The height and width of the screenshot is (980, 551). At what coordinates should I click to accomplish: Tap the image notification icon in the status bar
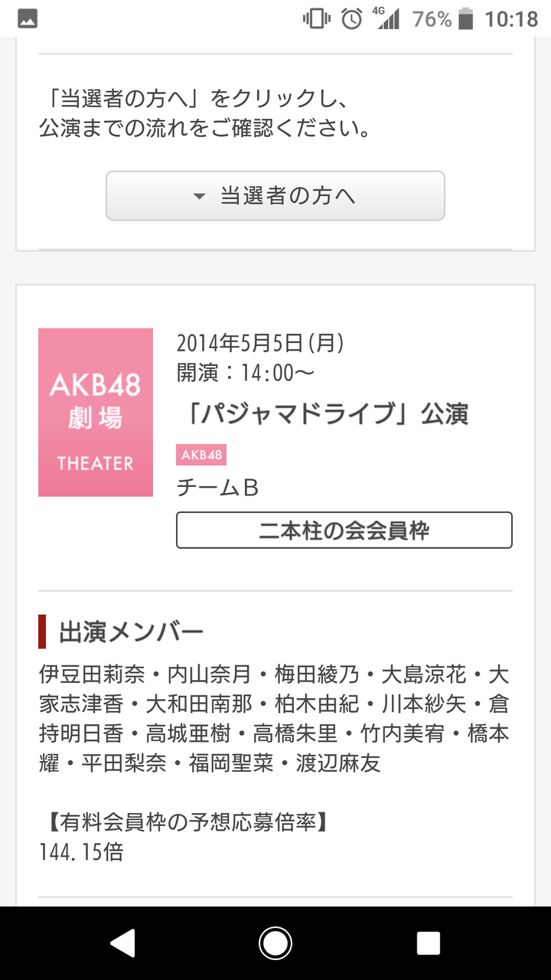click(x=28, y=19)
